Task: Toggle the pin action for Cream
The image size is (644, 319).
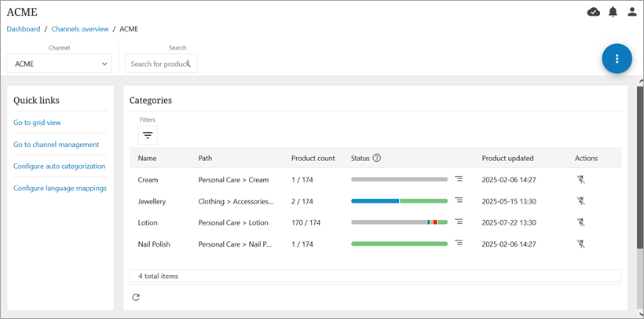Action: (x=581, y=180)
